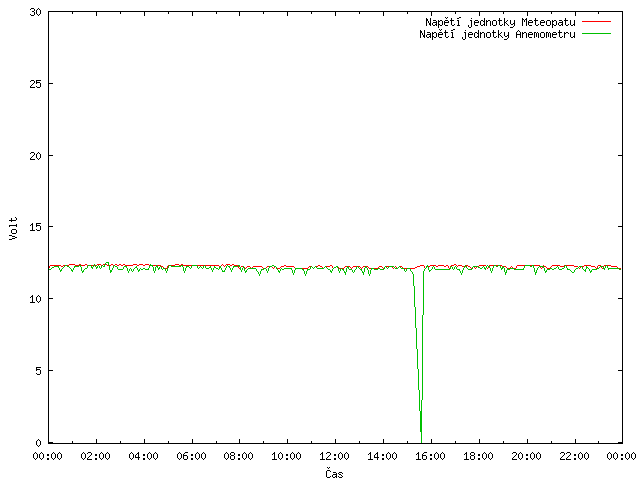
Task: Click the green Anemometru legend line sample
Action: pyautogui.click(x=596, y=33)
